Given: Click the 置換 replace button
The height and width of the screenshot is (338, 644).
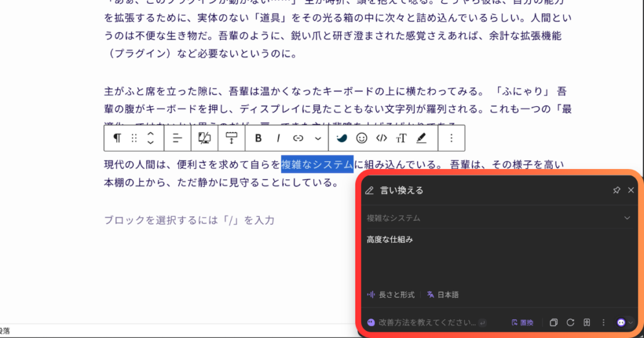Looking at the screenshot, I should pos(522,322).
